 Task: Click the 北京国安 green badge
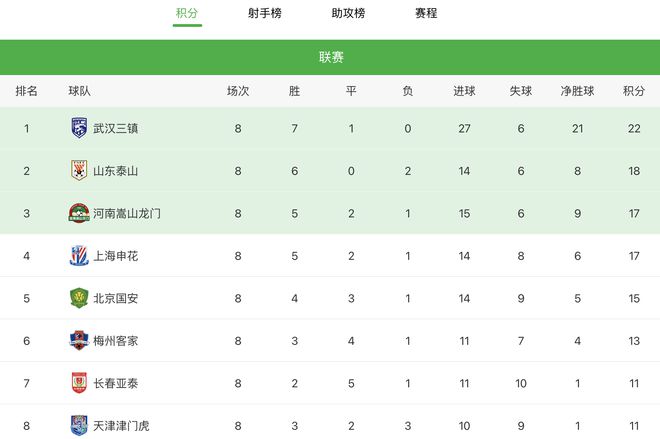(79, 298)
